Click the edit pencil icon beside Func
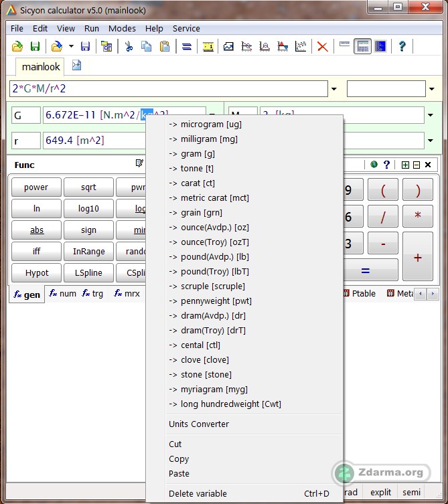 [x=139, y=163]
